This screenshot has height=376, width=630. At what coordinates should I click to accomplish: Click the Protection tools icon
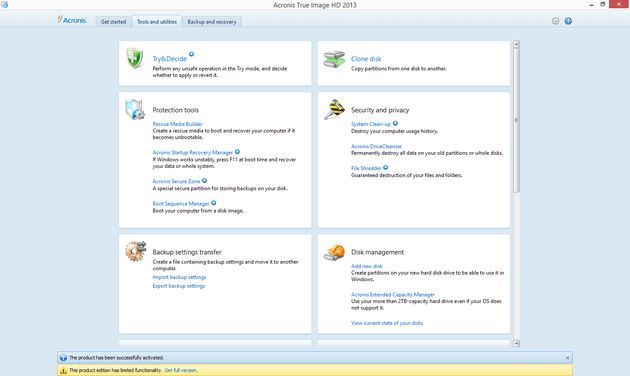tap(135, 109)
